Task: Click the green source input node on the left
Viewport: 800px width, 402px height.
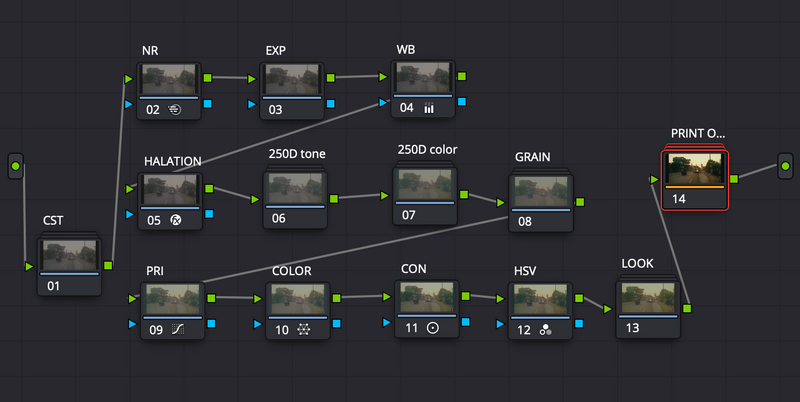Action: pos(15,166)
